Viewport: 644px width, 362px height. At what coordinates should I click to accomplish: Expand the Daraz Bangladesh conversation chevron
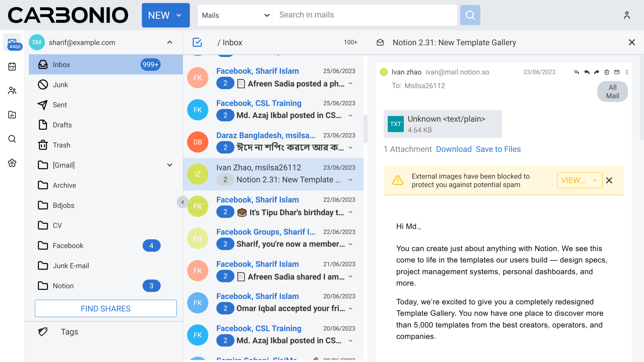tap(351, 147)
